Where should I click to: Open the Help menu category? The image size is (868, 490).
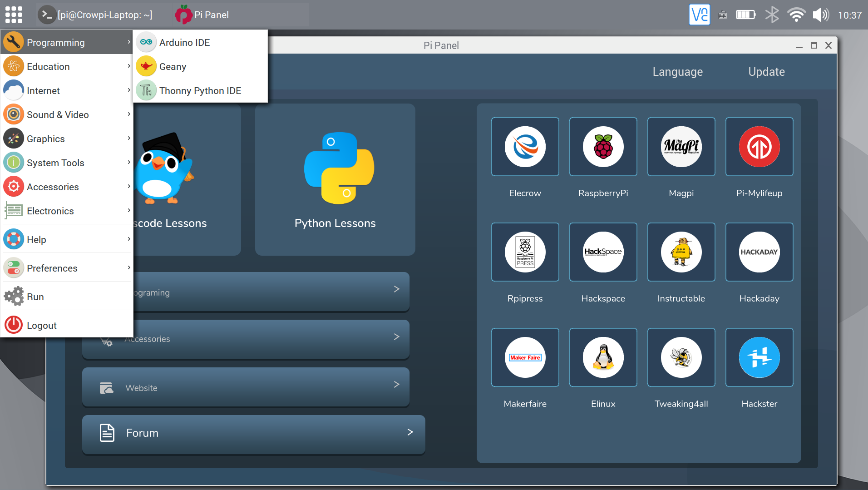tap(67, 239)
